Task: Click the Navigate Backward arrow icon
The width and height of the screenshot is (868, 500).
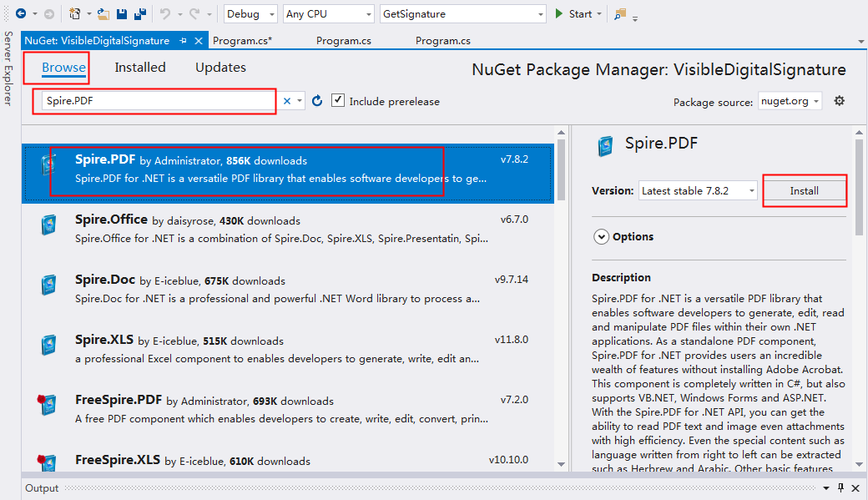Action: click(20, 14)
